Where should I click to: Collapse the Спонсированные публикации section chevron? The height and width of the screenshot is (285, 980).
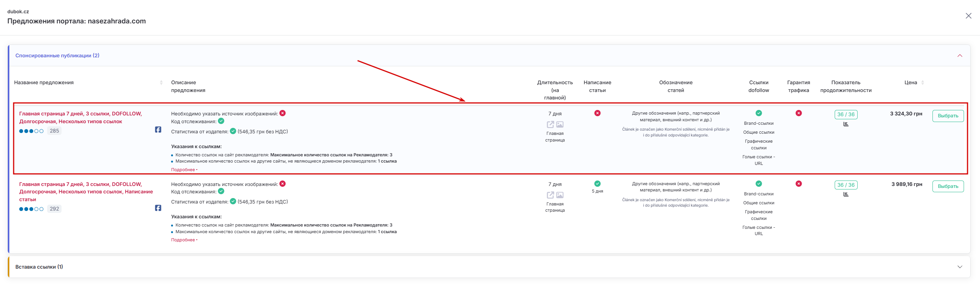[x=960, y=56]
